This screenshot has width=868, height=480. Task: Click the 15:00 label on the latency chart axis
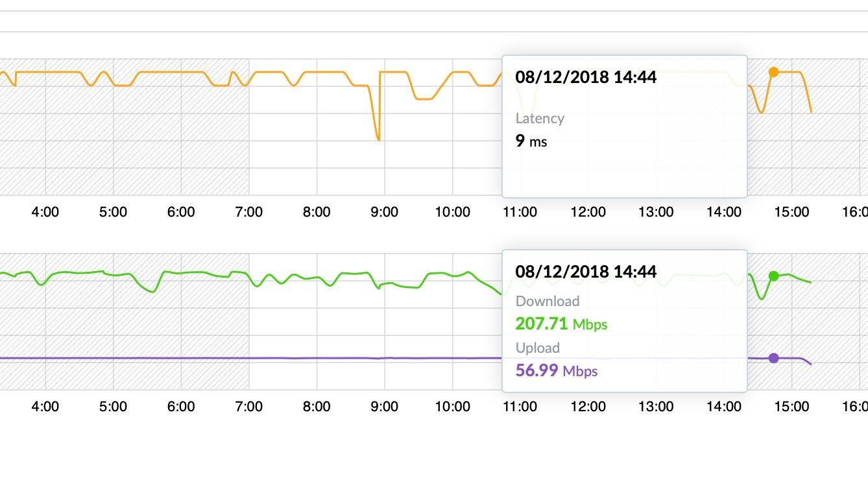791,212
